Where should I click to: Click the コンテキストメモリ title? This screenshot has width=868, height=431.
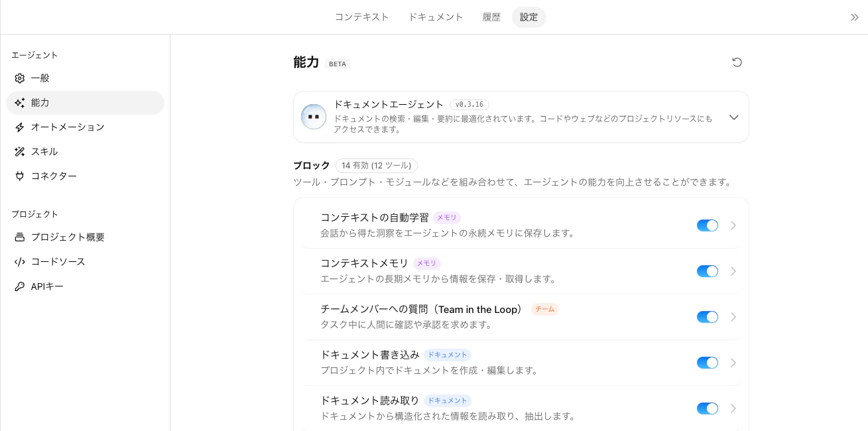tap(365, 263)
